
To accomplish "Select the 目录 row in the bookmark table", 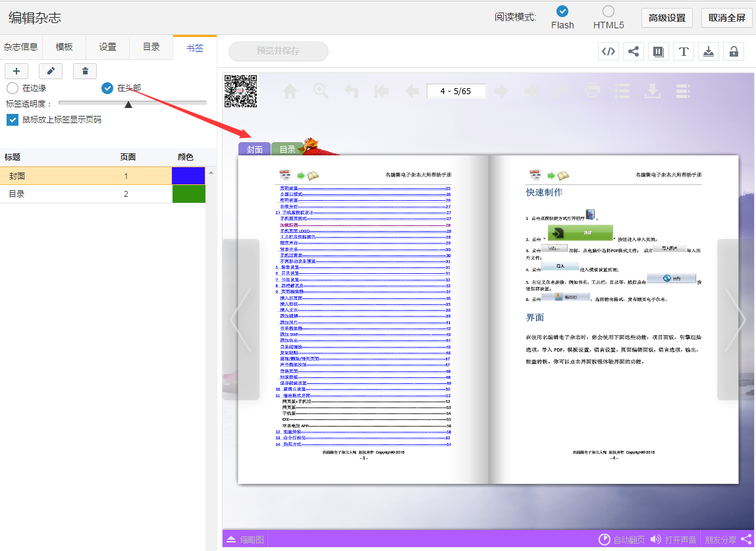I will coord(103,194).
